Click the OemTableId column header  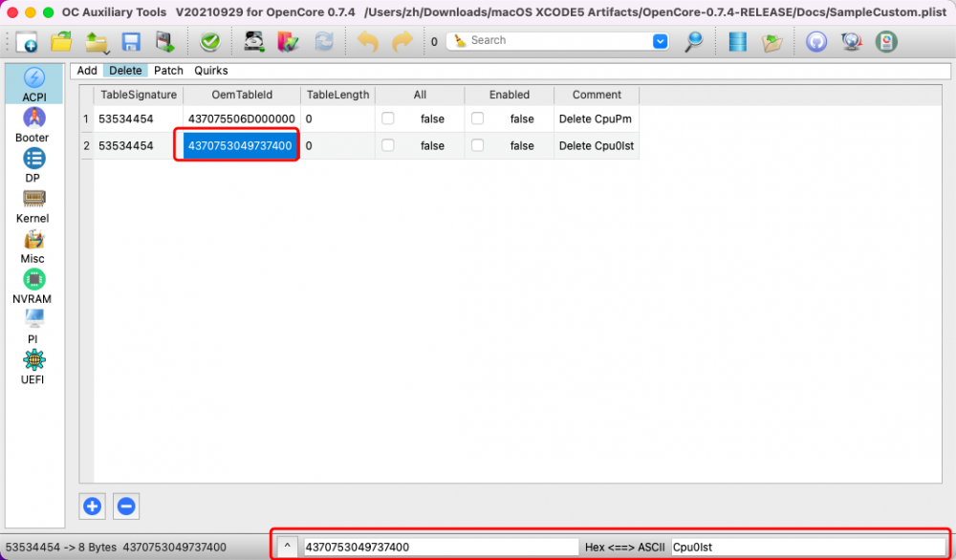pyautogui.click(x=242, y=95)
